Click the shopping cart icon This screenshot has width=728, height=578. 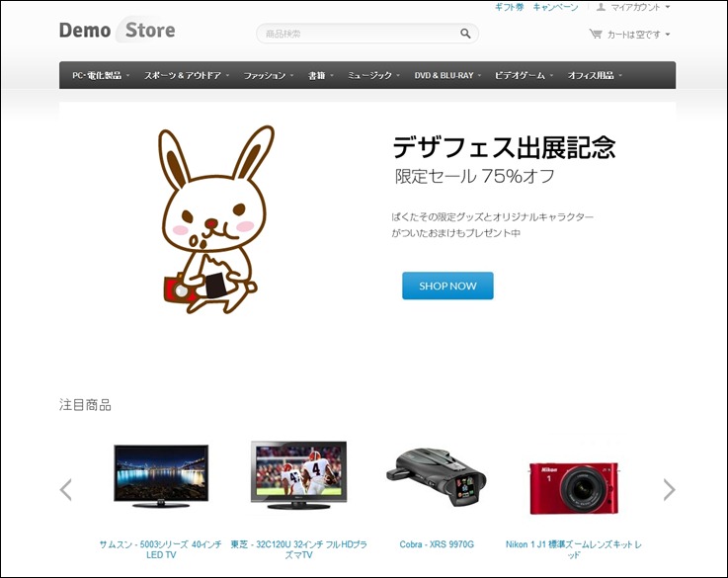595,34
